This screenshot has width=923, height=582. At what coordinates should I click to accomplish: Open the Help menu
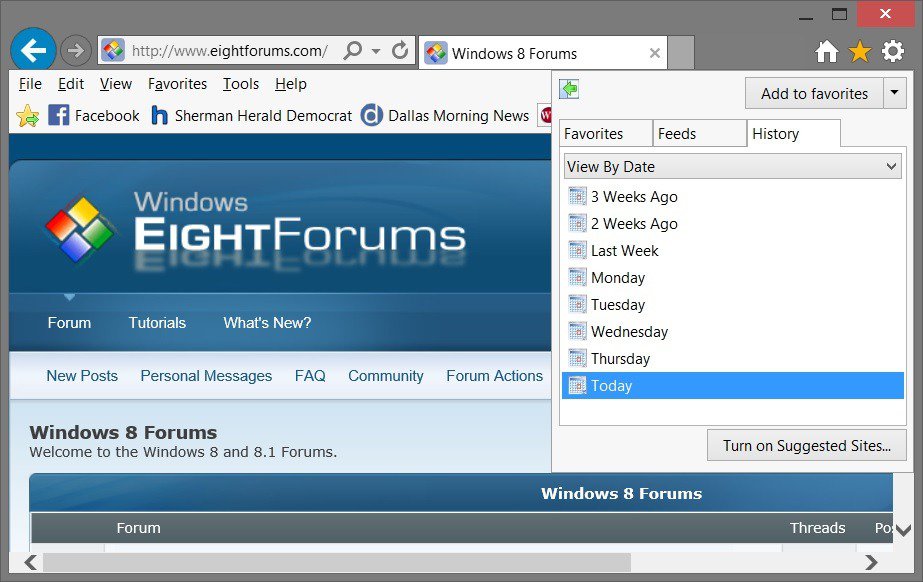(x=291, y=84)
